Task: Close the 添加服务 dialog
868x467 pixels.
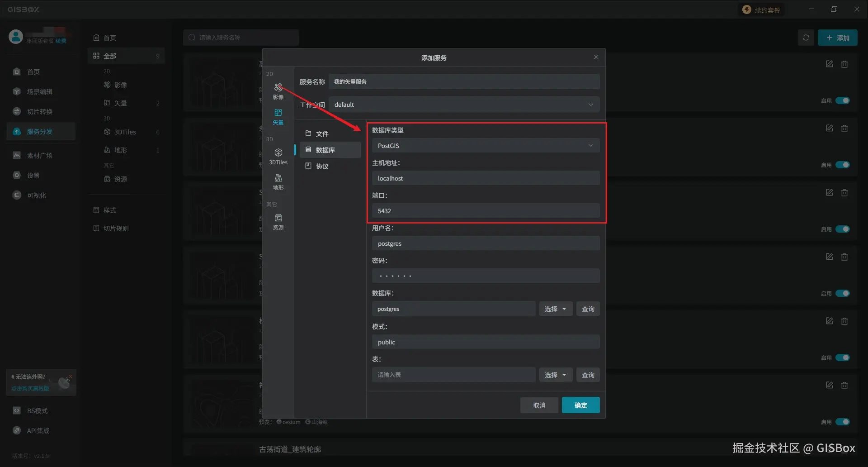Action: (x=596, y=57)
